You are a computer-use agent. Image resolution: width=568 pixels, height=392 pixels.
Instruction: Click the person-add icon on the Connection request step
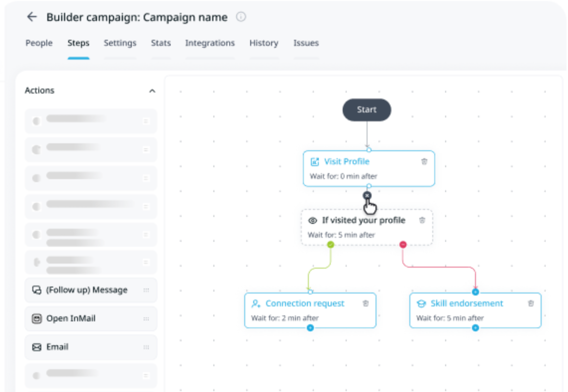click(x=257, y=303)
